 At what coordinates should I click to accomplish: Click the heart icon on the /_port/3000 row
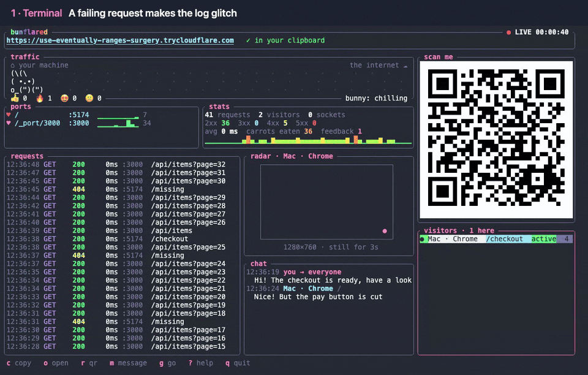click(x=8, y=123)
